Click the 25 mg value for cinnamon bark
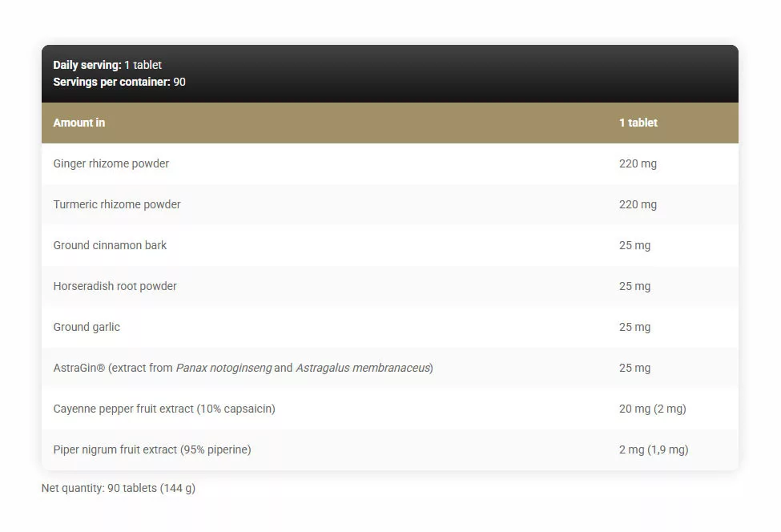 pos(634,245)
